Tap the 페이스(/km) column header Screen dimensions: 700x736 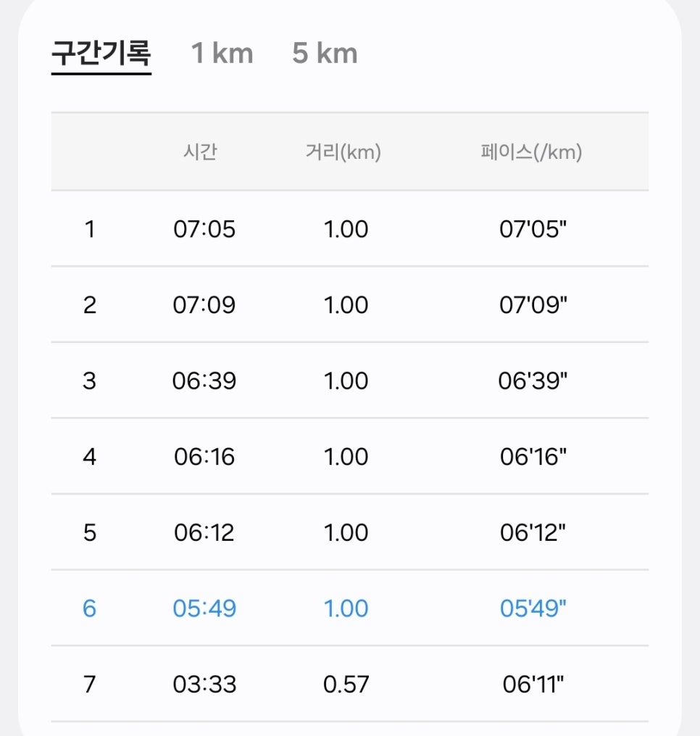coord(532,152)
